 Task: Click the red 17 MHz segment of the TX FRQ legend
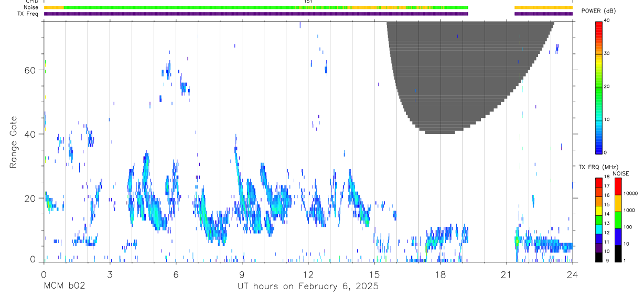pyautogui.click(x=599, y=183)
